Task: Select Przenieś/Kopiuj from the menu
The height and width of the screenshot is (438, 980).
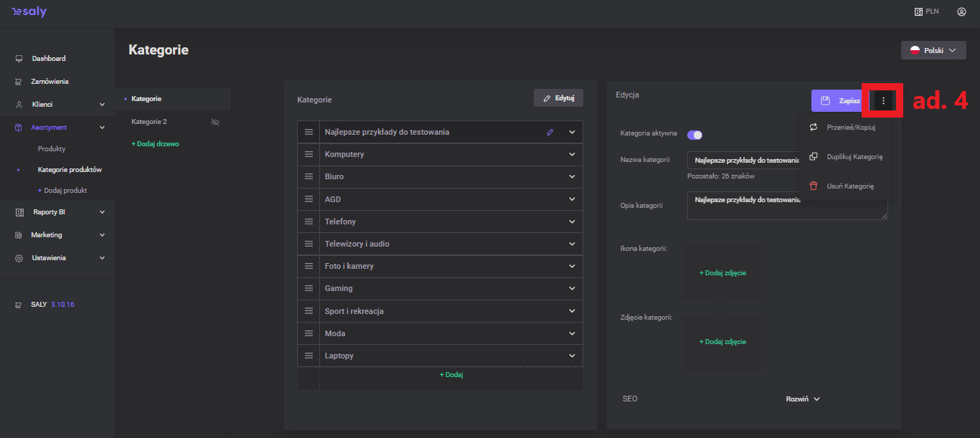Action: pyautogui.click(x=850, y=128)
